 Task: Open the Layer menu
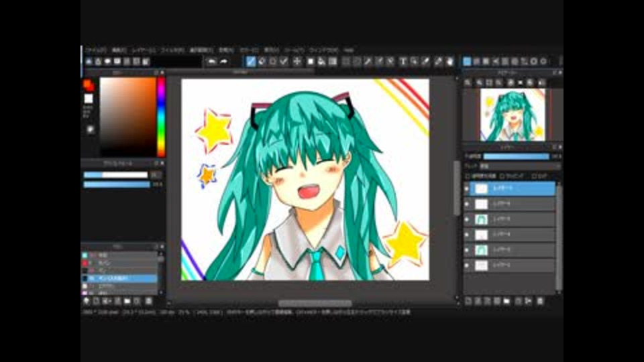[144, 50]
